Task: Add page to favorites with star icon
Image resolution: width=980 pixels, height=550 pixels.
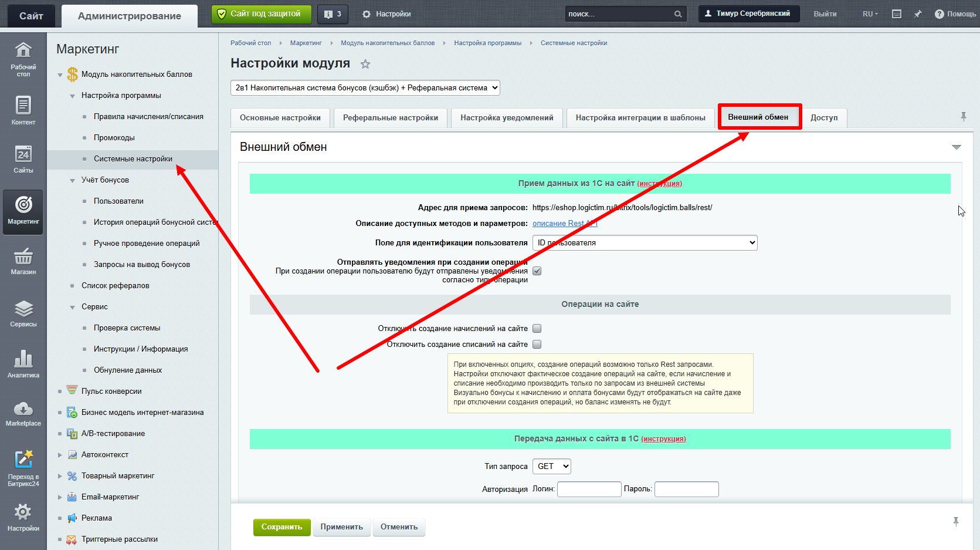Action: [x=365, y=64]
